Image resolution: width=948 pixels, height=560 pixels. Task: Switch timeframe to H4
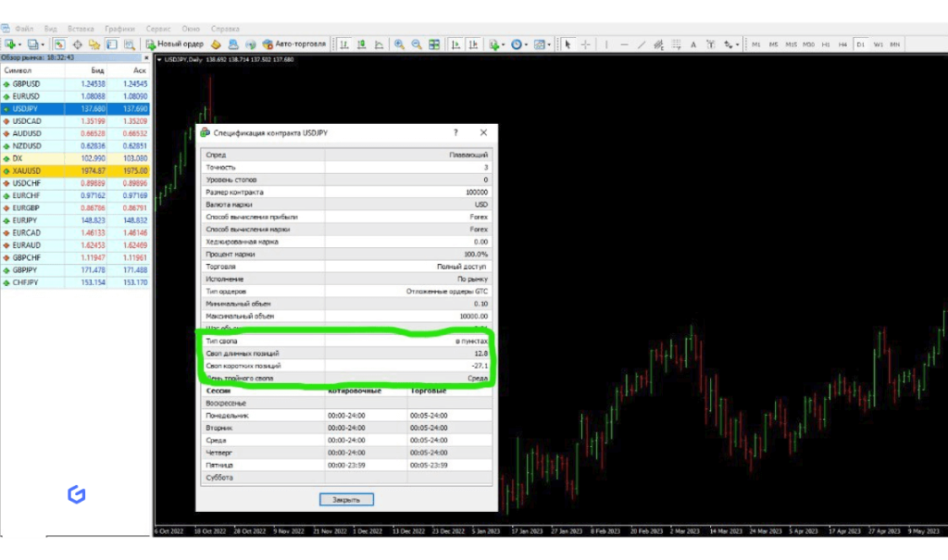(842, 44)
